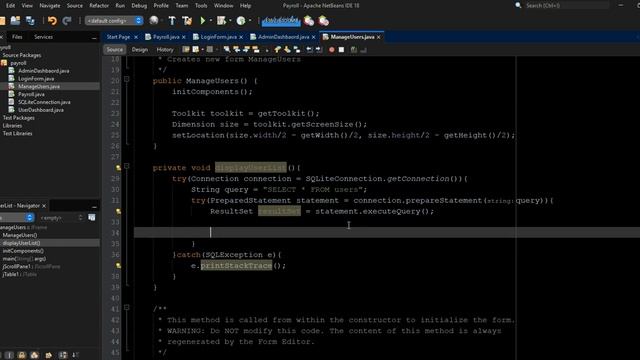Select AdminDashboard.java in project tree

tap(43, 71)
